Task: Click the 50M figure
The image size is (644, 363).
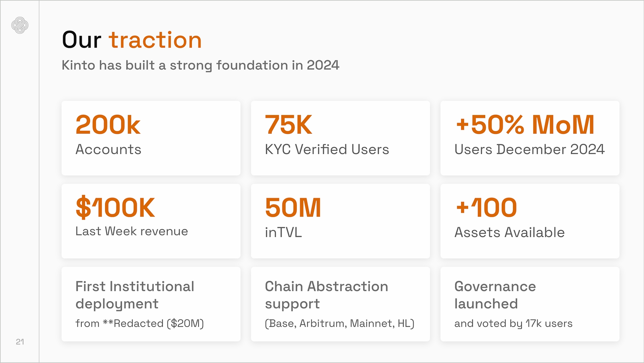Action: [293, 208]
